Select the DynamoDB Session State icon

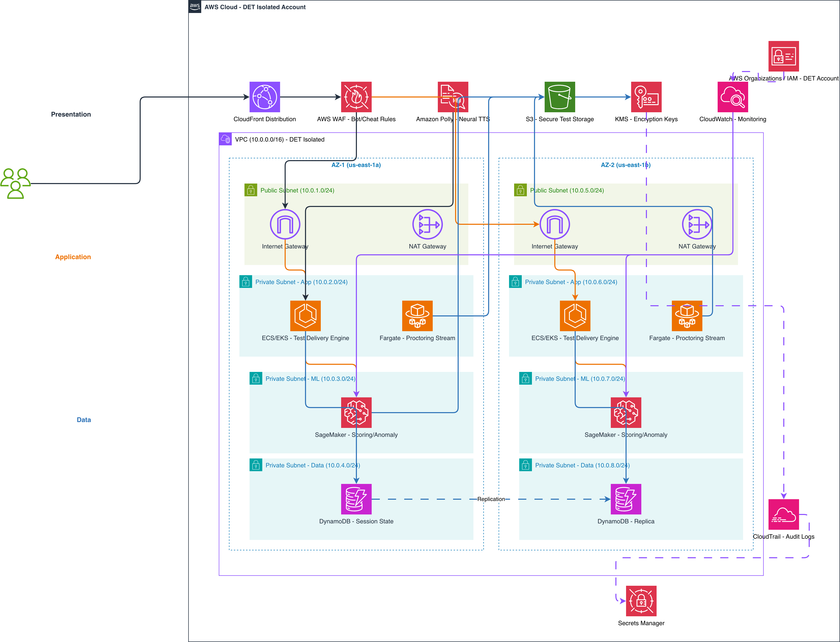[x=356, y=499]
